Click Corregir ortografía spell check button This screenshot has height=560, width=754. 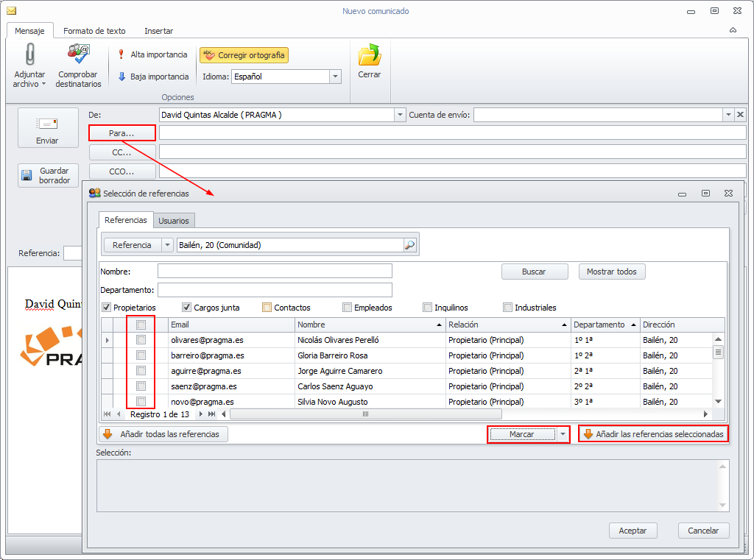coord(244,55)
